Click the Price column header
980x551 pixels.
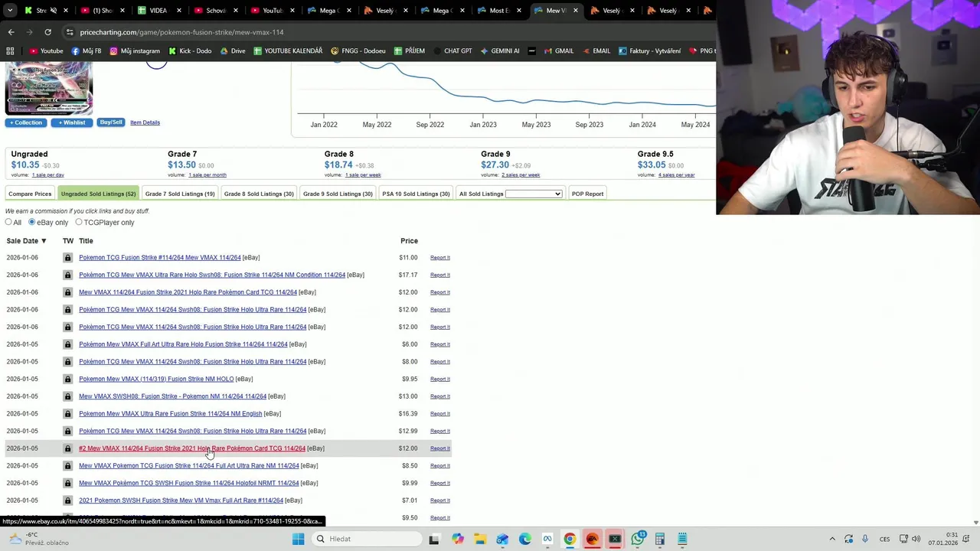(x=409, y=241)
